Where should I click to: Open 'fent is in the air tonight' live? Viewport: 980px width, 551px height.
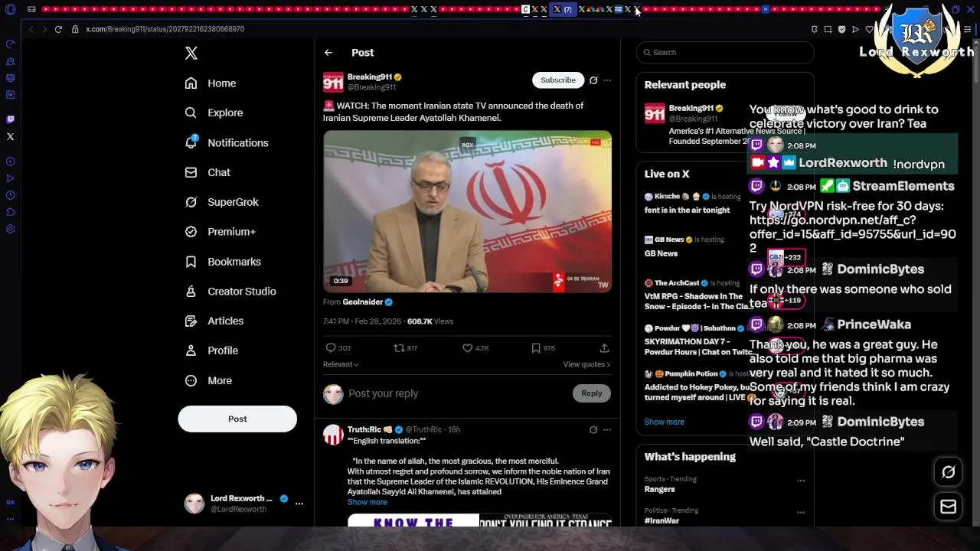click(x=687, y=210)
